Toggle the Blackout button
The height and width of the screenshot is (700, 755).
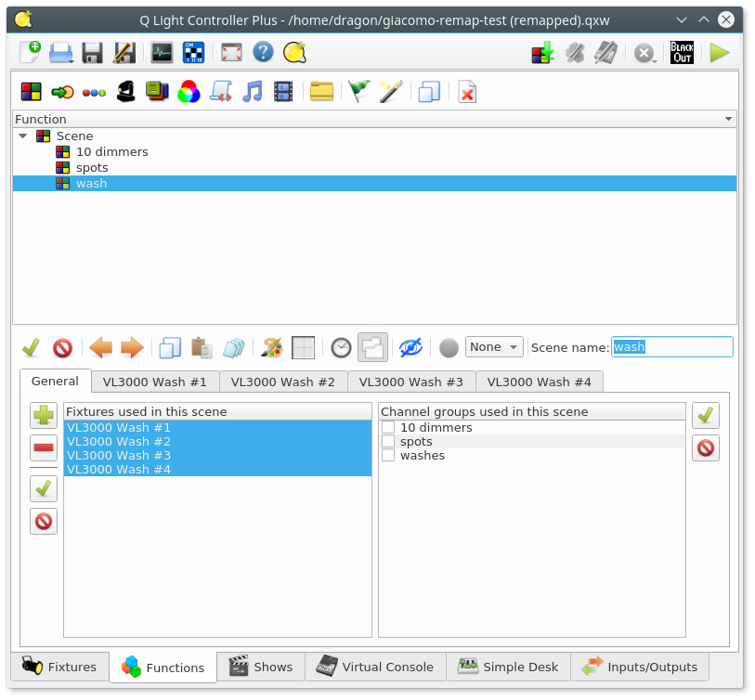[682, 53]
